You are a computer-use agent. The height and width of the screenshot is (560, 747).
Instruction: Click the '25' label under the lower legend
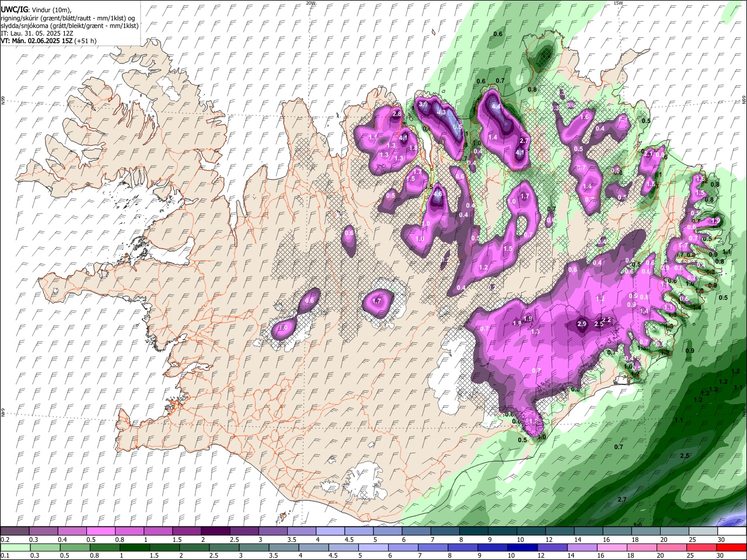pyautogui.click(x=690, y=556)
